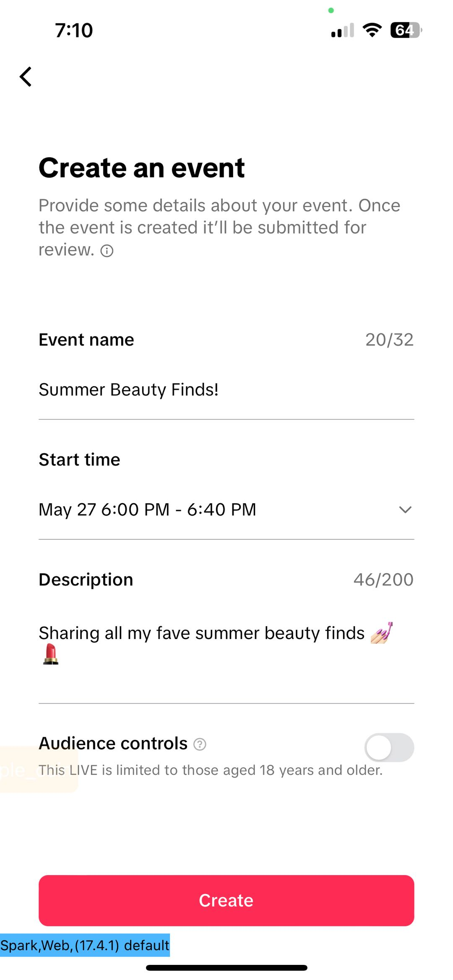The image size is (453, 980).
Task: Tap the 7:10 clock in status bar
Action: [x=74, y=30]
